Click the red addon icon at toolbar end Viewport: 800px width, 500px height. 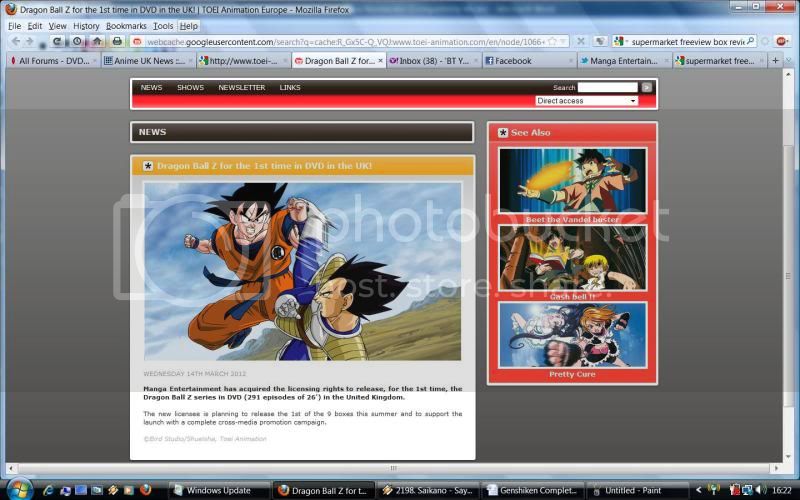click(781, 41)
